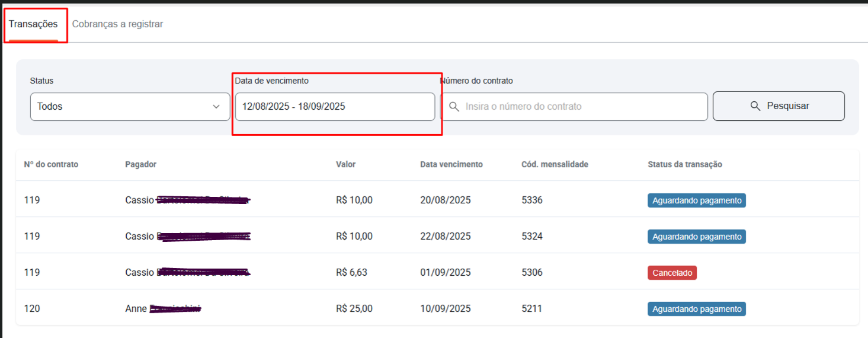The height and width of the screenshot is (338, 868).
Task: Click Aguardando pagamento badge for code 5336
Action: [x=696, y=200]
